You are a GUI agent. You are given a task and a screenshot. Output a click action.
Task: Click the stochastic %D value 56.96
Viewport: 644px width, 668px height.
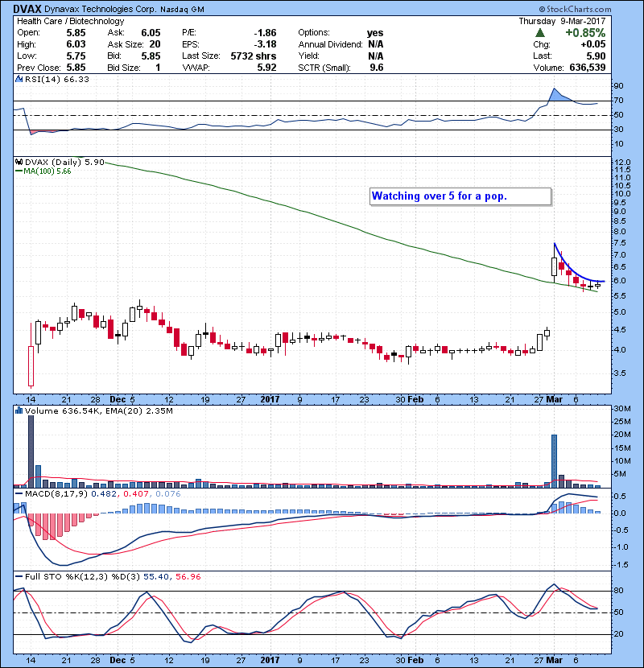pos(188,576)
